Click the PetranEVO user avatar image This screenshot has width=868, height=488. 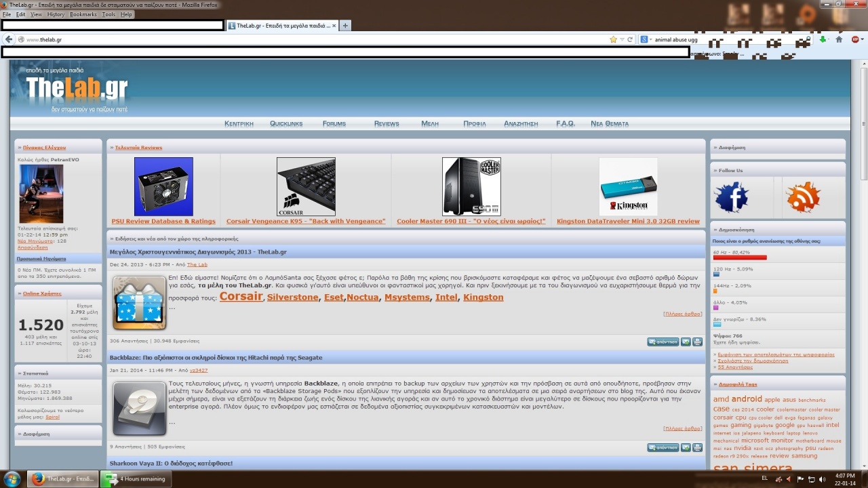coord(41,193)
